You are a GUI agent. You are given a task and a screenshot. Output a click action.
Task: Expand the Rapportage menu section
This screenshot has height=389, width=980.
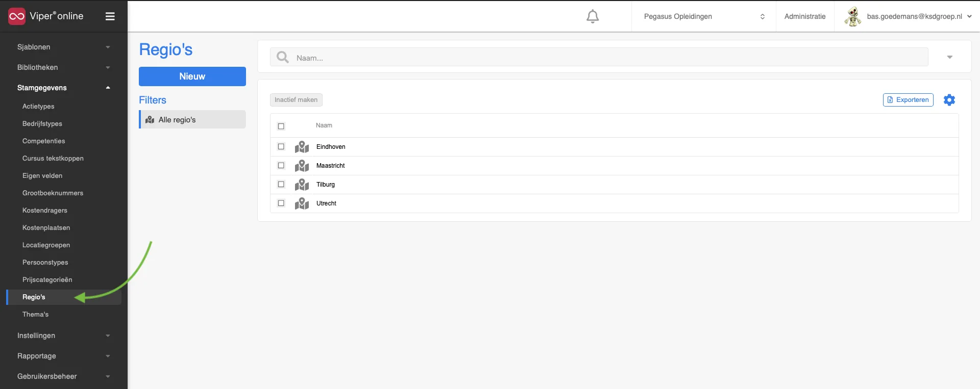click(x=64, y=356)
